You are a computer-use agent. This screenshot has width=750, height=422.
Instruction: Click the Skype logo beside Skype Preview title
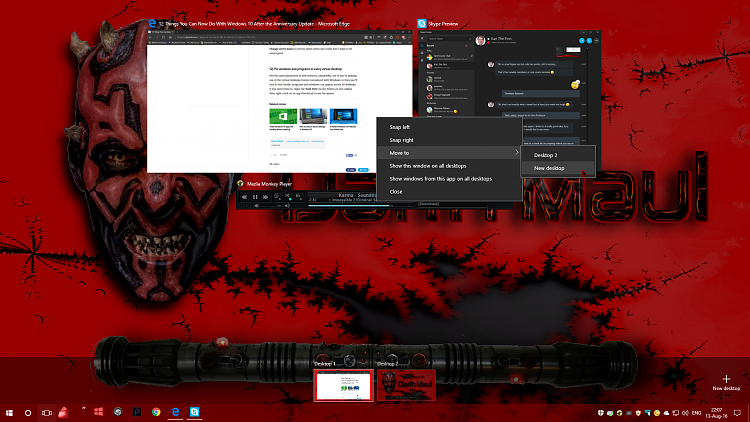point(421,23)
